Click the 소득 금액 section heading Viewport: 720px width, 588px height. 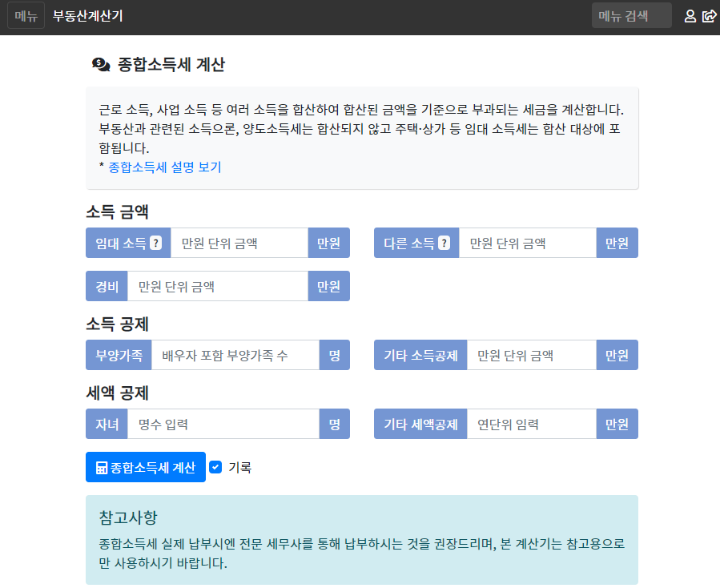[x=117, y=211]
